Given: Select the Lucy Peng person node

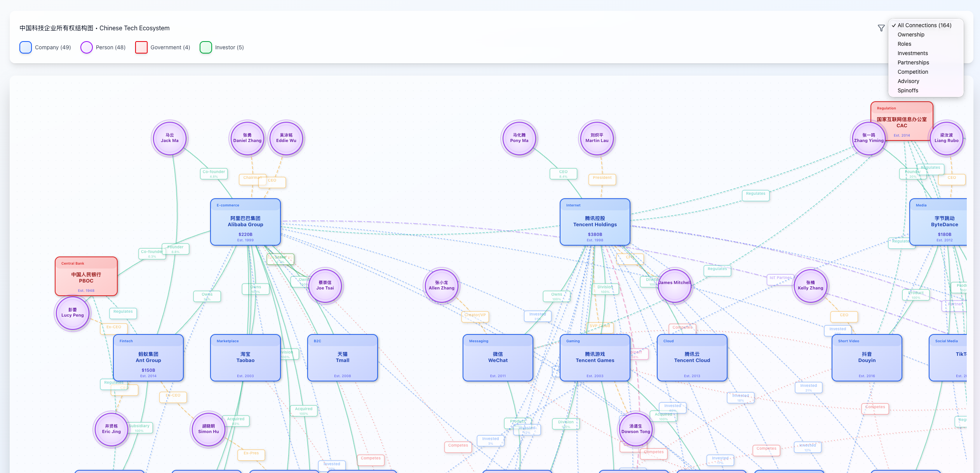Looking at the screenshot, I should click(73, 313).
